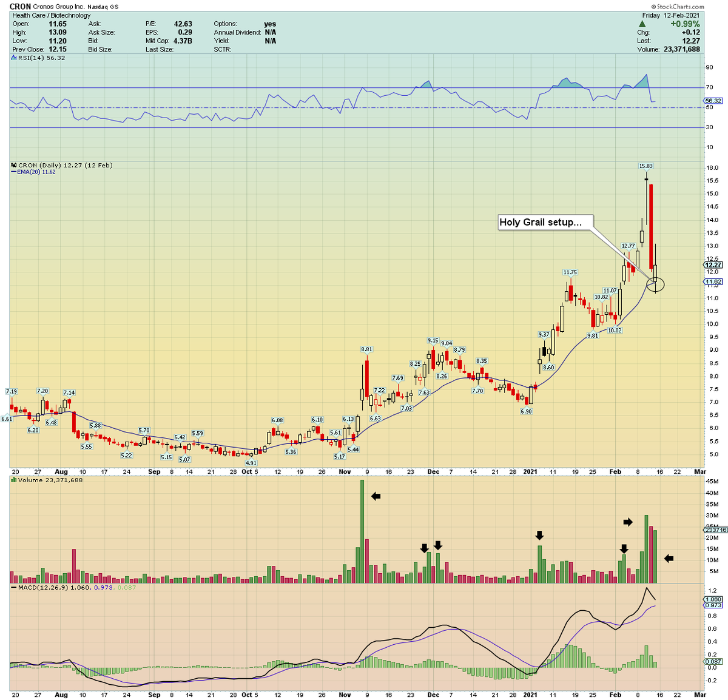Click the RSI(14) 56.32 indicator label
This screenshot has width=728, height=700.
[41, 58]
